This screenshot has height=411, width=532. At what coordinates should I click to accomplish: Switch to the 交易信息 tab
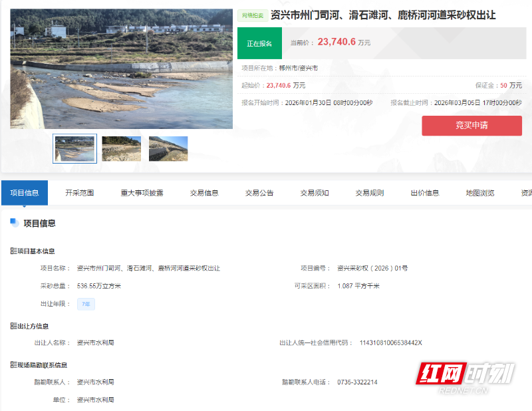point(203,193)
